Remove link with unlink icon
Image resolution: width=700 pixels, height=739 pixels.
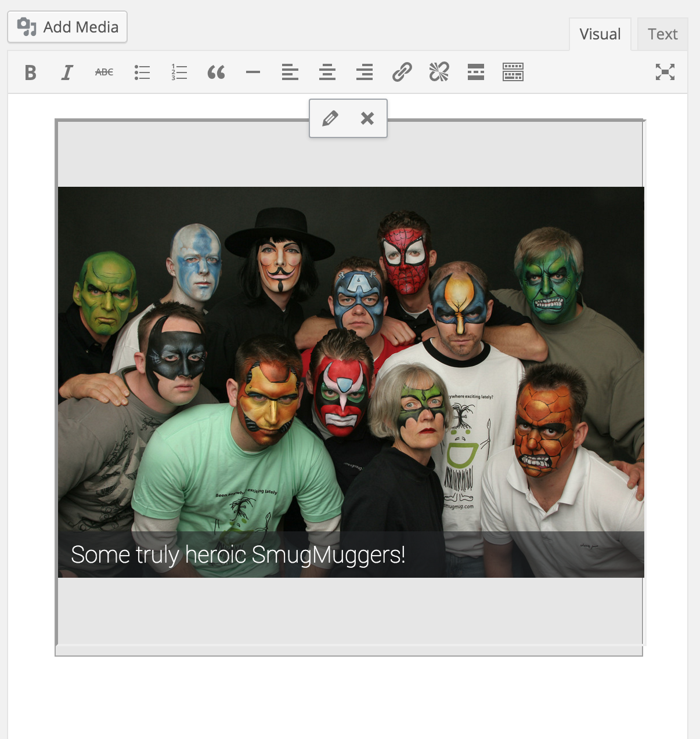[x=439, y=73]
